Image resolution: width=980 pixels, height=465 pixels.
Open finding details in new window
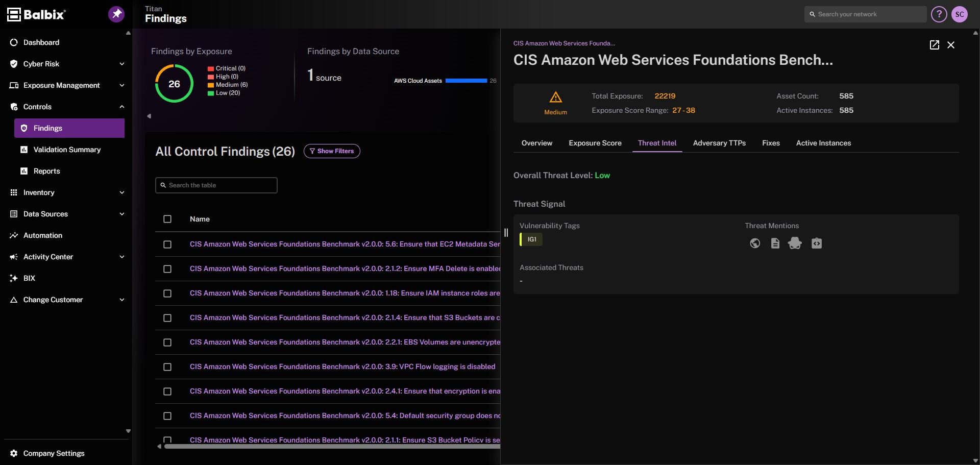pos(935,45)
